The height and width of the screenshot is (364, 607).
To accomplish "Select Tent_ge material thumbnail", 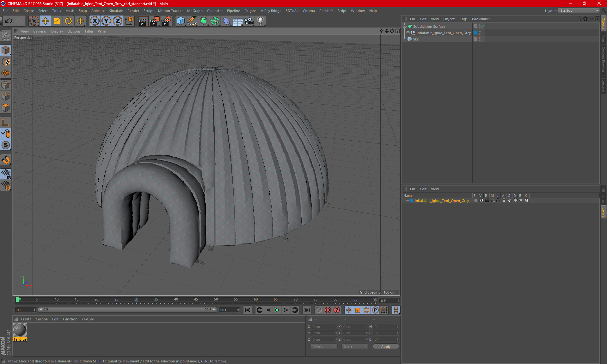I will [x=20, y=331].
